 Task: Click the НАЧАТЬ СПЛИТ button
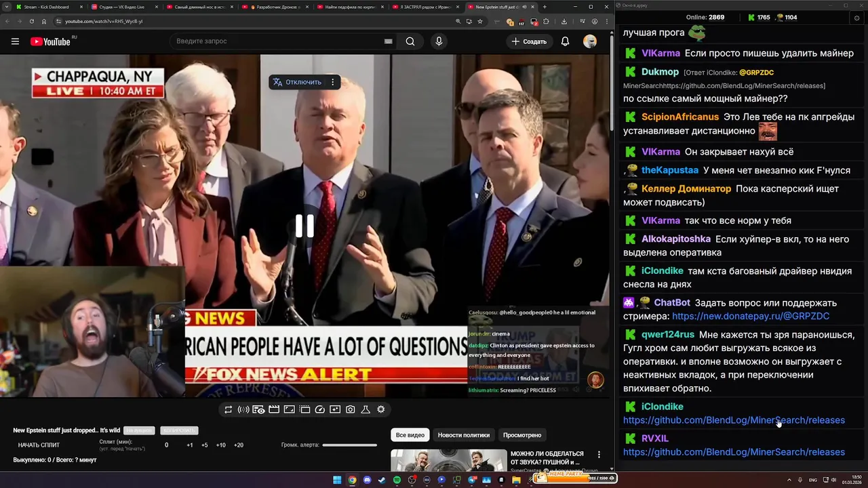pos(39,445)
